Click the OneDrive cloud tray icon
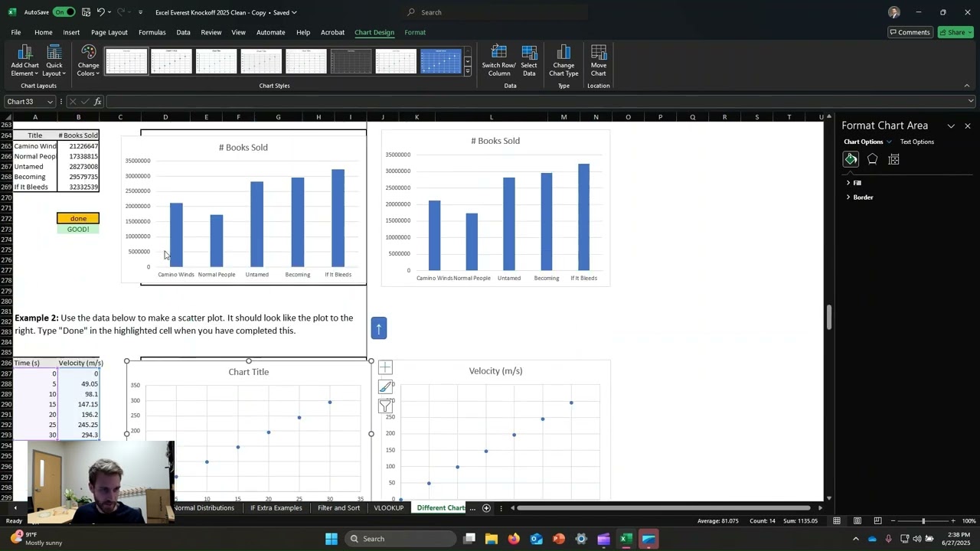 pyautogui.click(x=872, y=539)
